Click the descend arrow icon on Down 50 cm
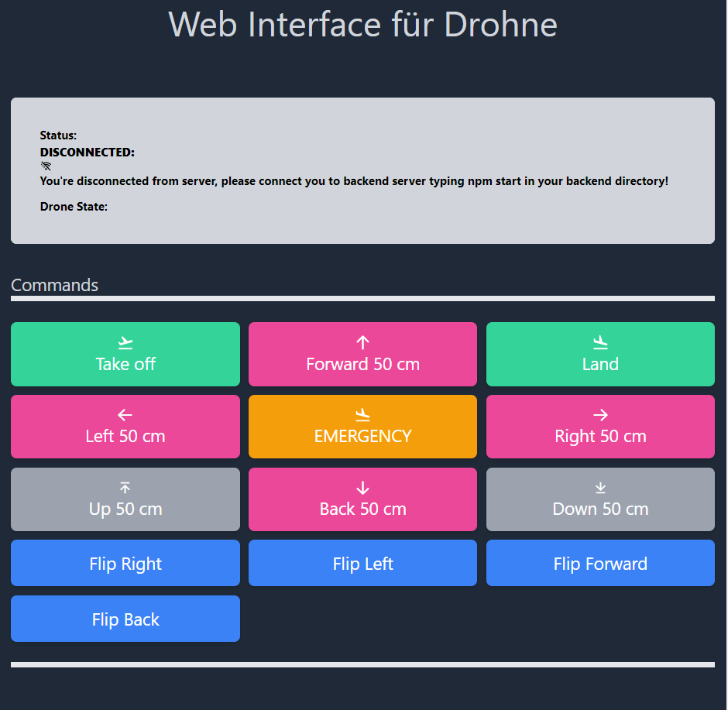The image size is (728, 710). click(x=600, y=486)
